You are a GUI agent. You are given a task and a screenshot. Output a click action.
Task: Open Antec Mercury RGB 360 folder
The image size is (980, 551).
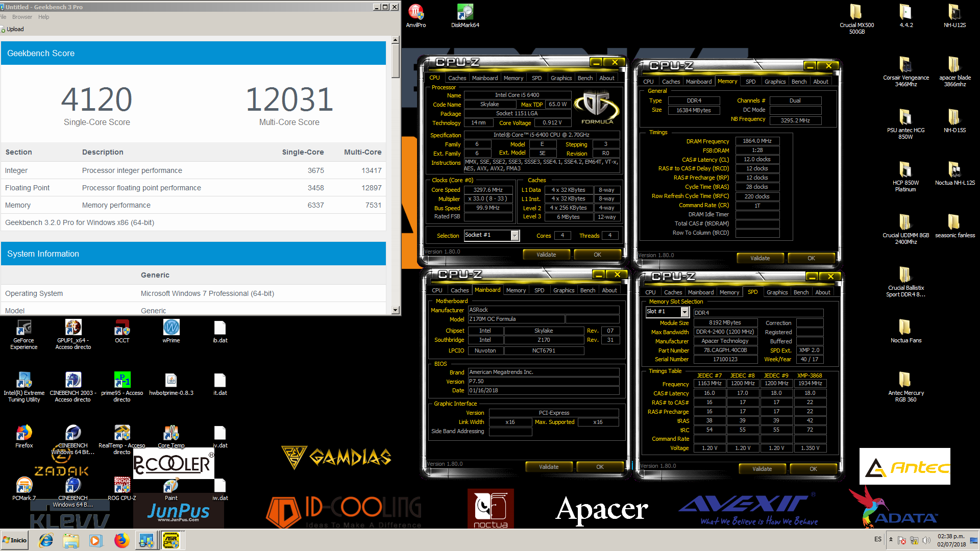click(905, 387)
